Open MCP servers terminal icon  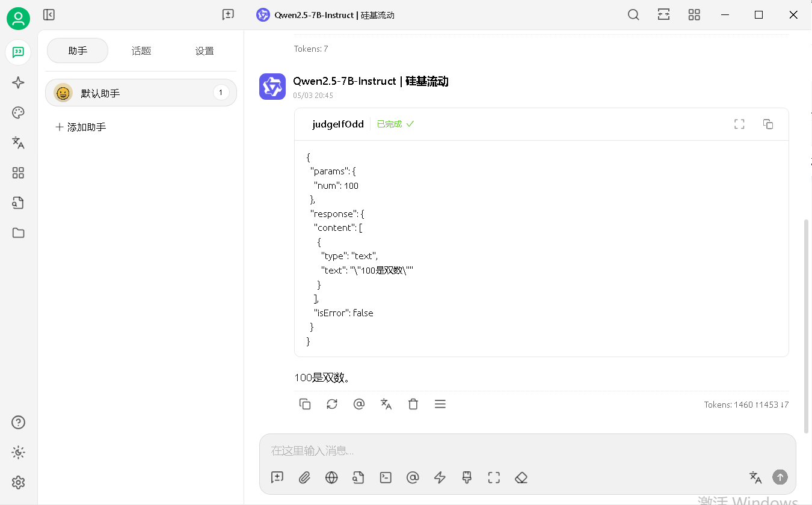click(386, 477)
